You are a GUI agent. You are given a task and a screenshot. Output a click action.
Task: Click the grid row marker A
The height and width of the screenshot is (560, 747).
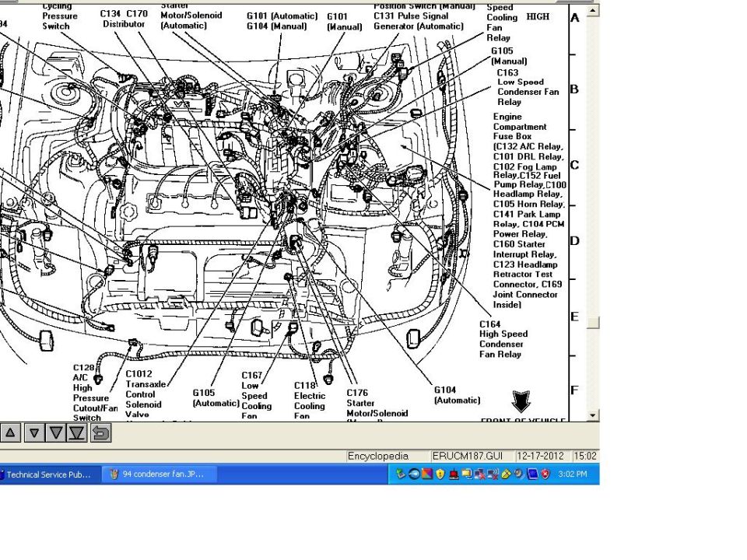point(574,18)
